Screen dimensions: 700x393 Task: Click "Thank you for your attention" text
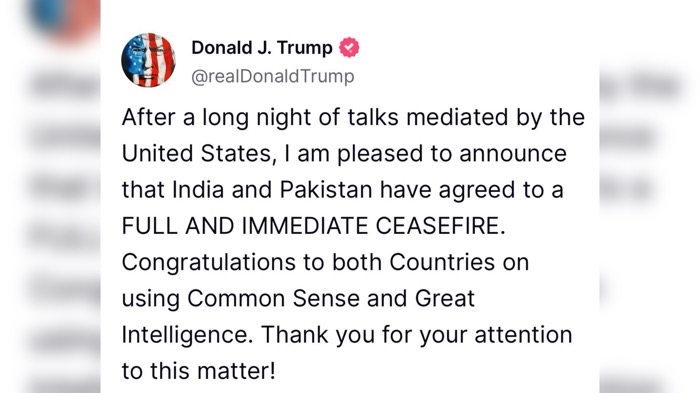pyautogui.click(x=417, y=334)
